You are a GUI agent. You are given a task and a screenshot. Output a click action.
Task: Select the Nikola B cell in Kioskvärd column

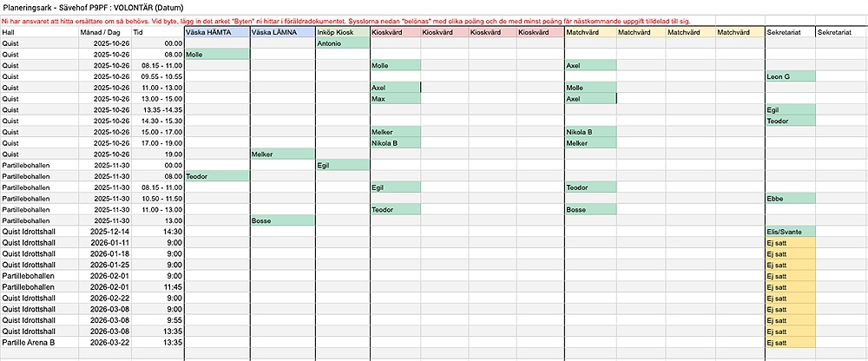(x=395, y=143)
